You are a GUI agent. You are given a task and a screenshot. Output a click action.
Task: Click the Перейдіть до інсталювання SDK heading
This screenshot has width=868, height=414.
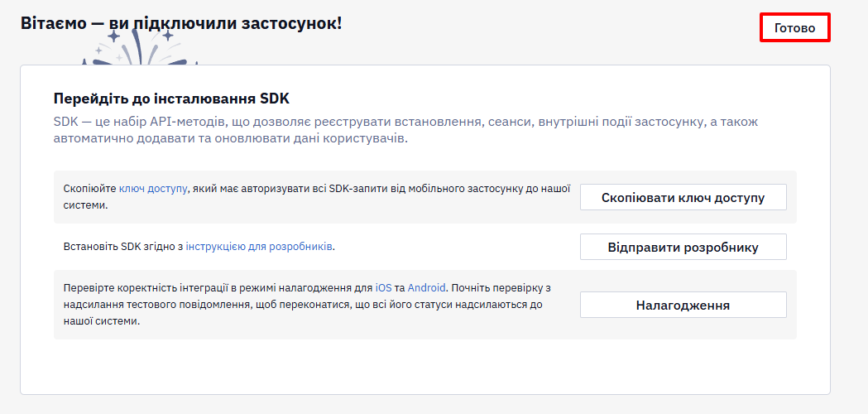click(171, 99)
